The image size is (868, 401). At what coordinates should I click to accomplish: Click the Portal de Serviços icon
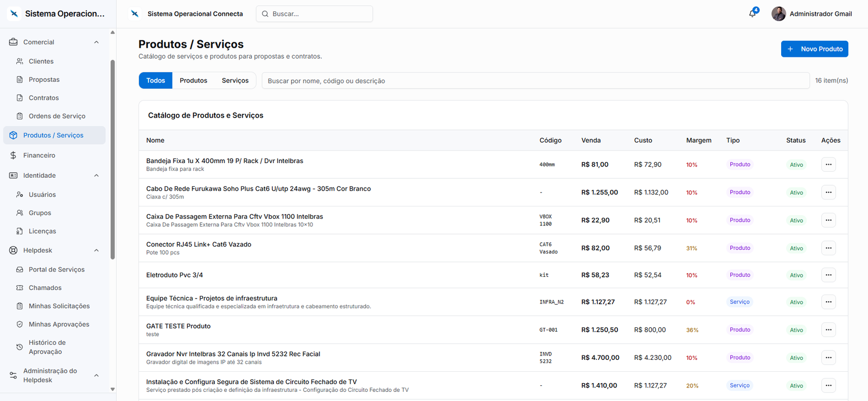(x=20, y=269)
